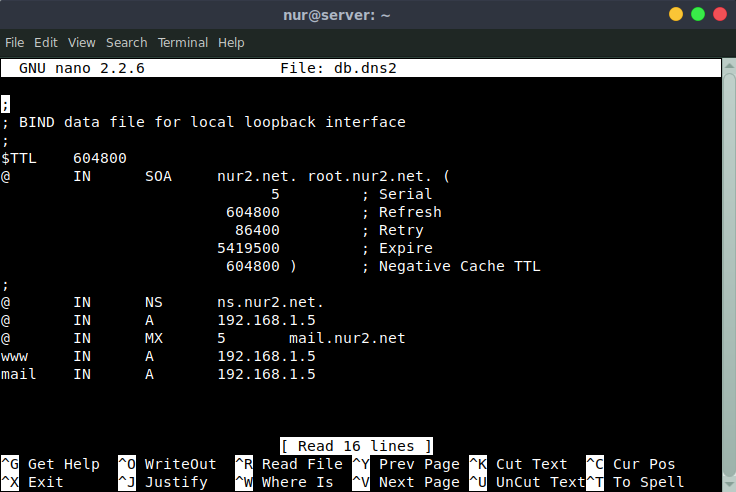Click the TTL value 604800 after $TTL

pyautogui.click(x=100, y=158)
